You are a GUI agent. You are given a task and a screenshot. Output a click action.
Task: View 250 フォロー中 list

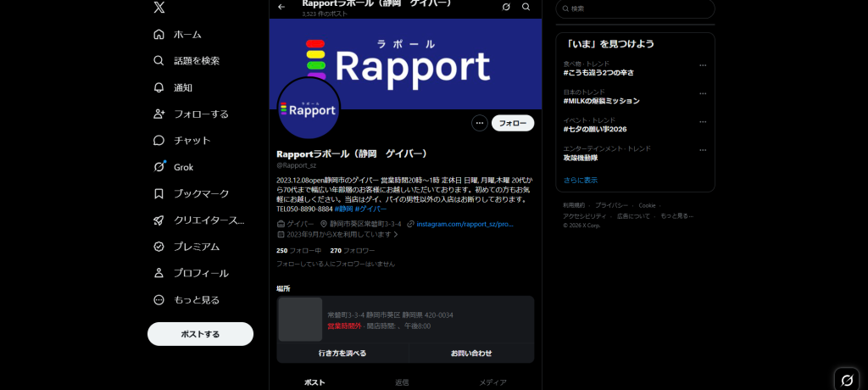tap(299, 250)
